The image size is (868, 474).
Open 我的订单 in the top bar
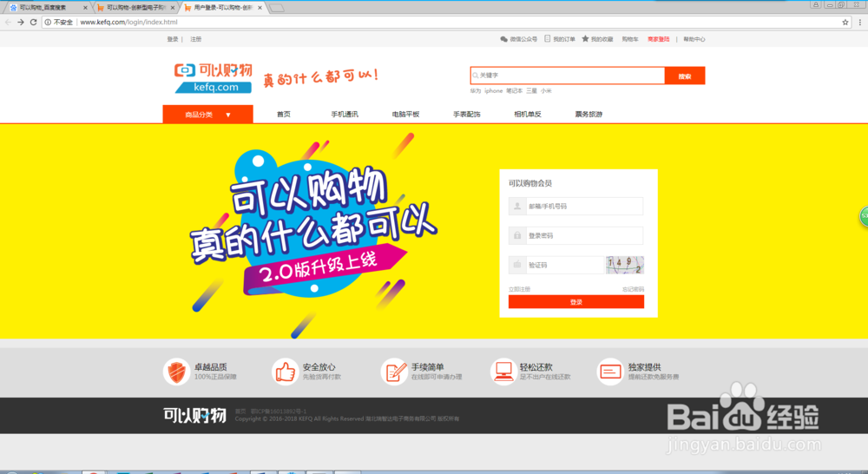click(x=560, y=39)
